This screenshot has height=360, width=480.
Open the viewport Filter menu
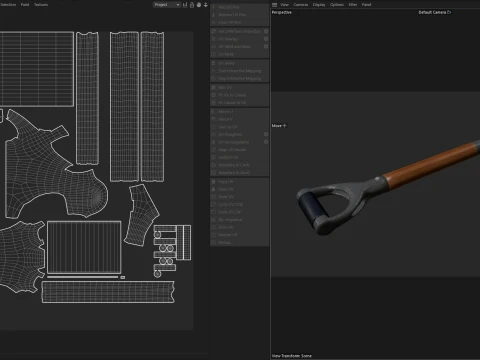pos(353,5)
